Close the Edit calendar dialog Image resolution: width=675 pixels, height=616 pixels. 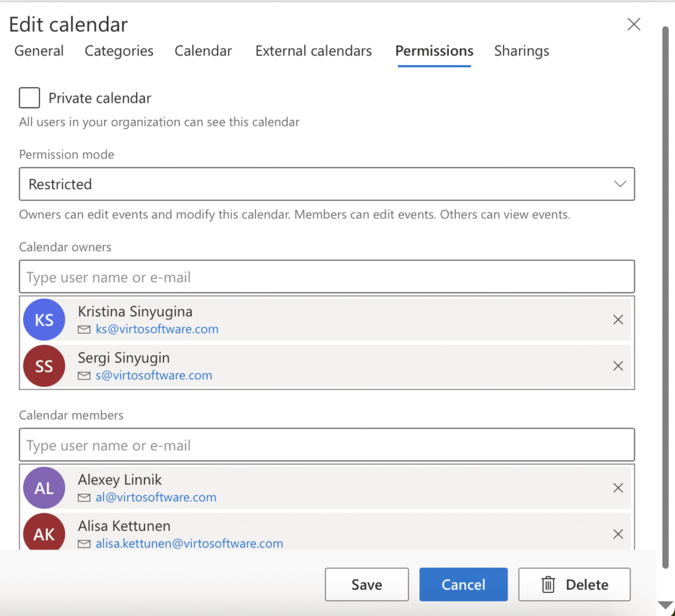tap(633, 25)
